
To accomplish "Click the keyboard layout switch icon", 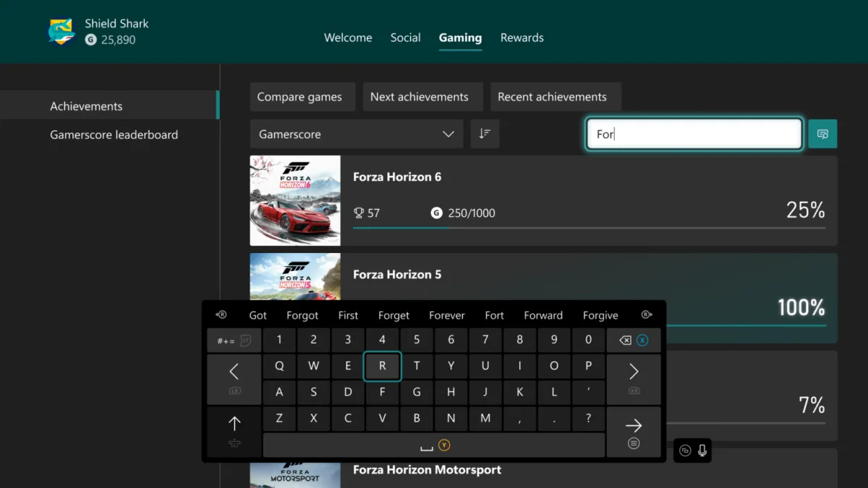I will point(685,450).
